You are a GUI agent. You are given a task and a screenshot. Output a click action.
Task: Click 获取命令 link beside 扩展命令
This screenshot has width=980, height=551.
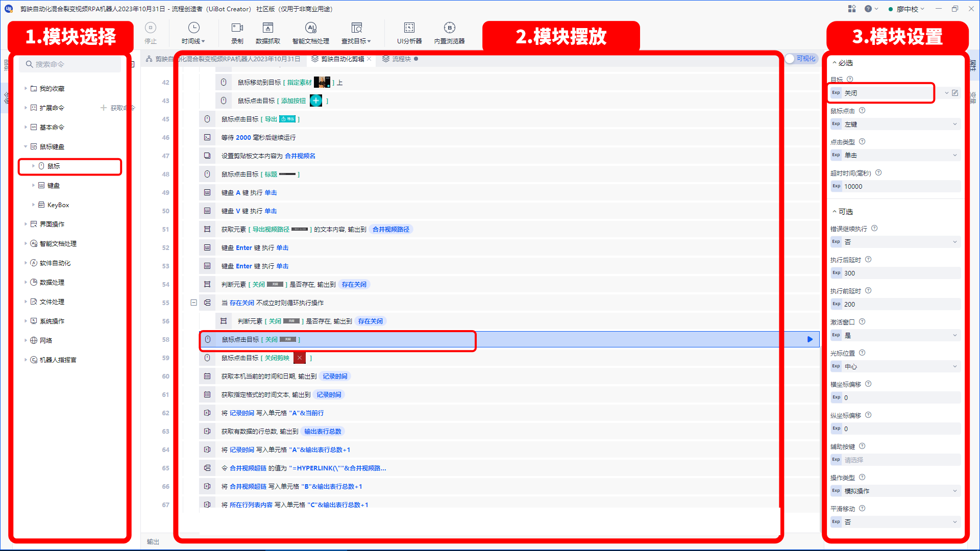point(117,108)
